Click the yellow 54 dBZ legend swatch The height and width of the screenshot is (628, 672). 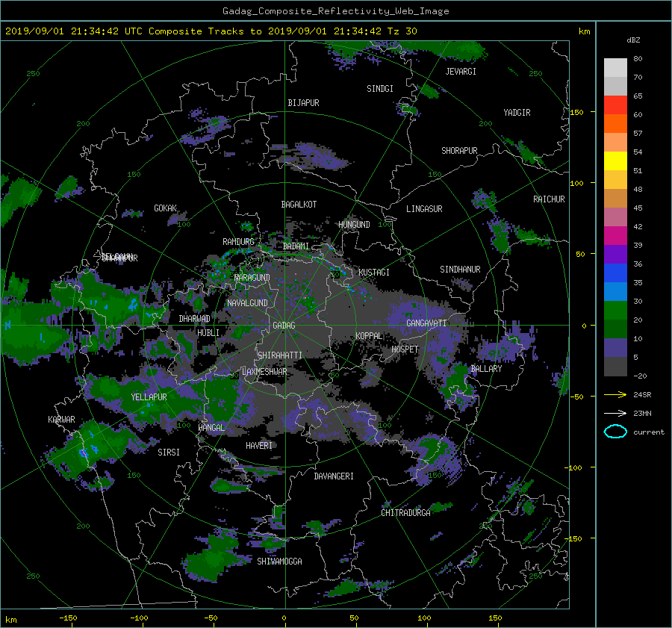pyautogui.click(x=615, y=161)
